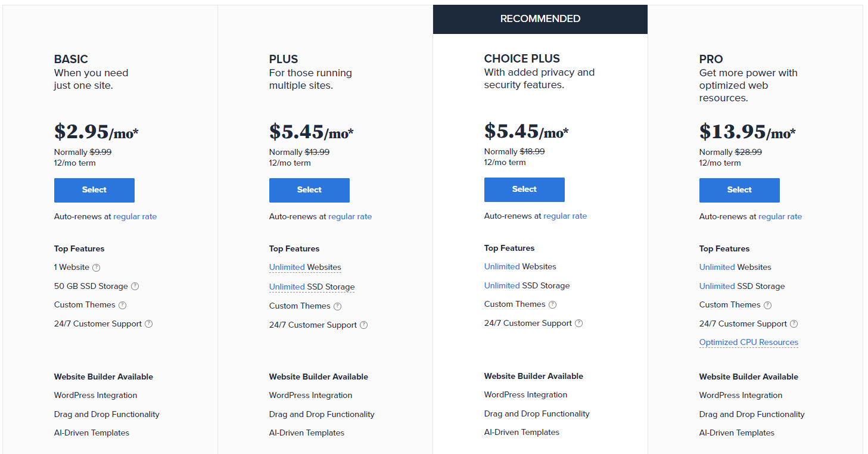This screenshot has height=454, width=868.
Task: Open regular rate link under Pro plan
Action: click(780, 217)
